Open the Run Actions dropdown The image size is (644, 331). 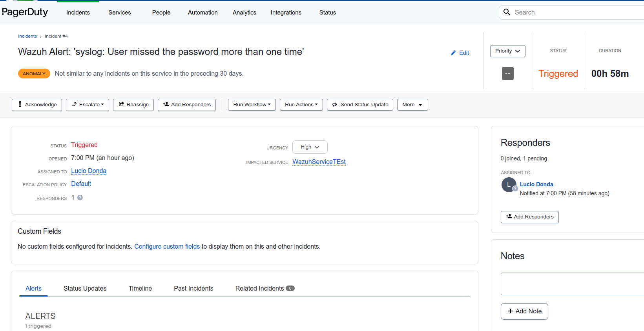(x=301, y=104)
